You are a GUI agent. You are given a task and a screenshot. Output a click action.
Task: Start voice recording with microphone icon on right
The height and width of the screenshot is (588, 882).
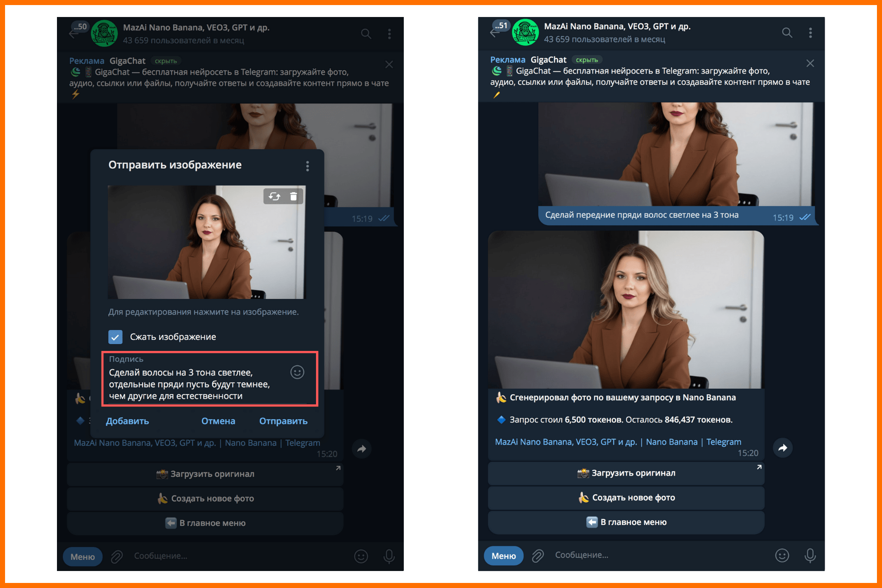click(x=810, y=556)
